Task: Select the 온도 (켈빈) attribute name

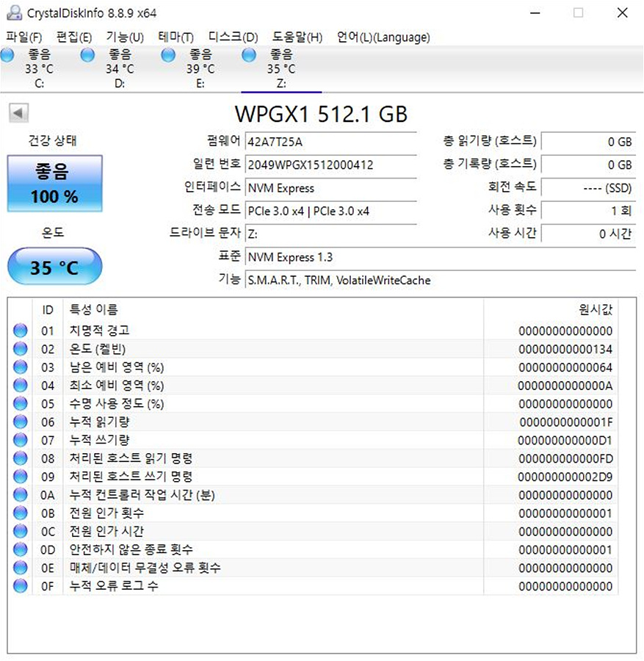Action: (98, 349)
